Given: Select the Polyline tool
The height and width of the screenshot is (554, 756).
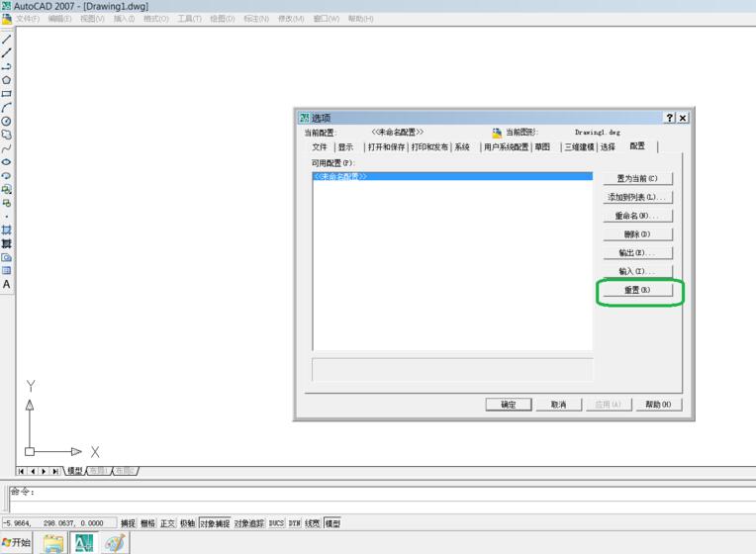Looking at the screenshot, I should tap(6, 66).
